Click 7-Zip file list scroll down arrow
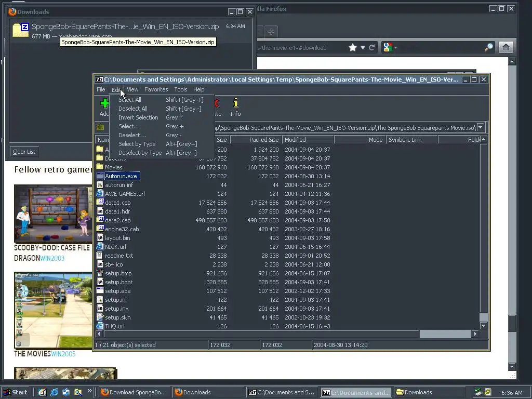The image size is (532, 399). (484, 326)
